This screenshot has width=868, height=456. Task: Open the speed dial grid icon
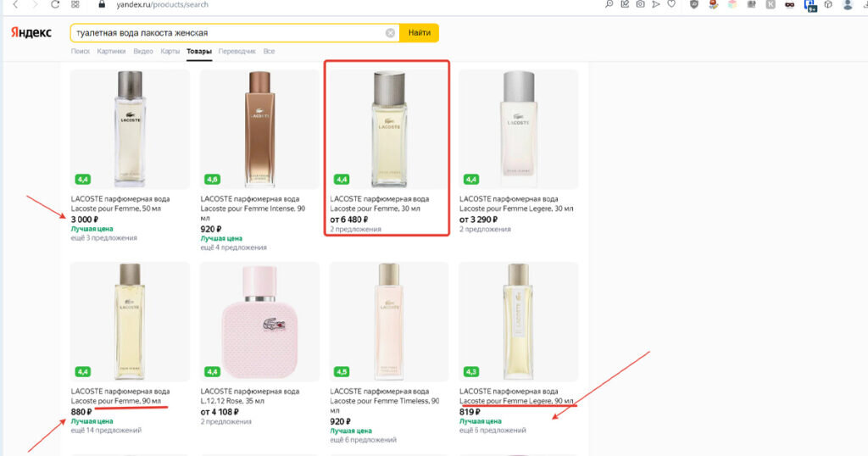75,5
